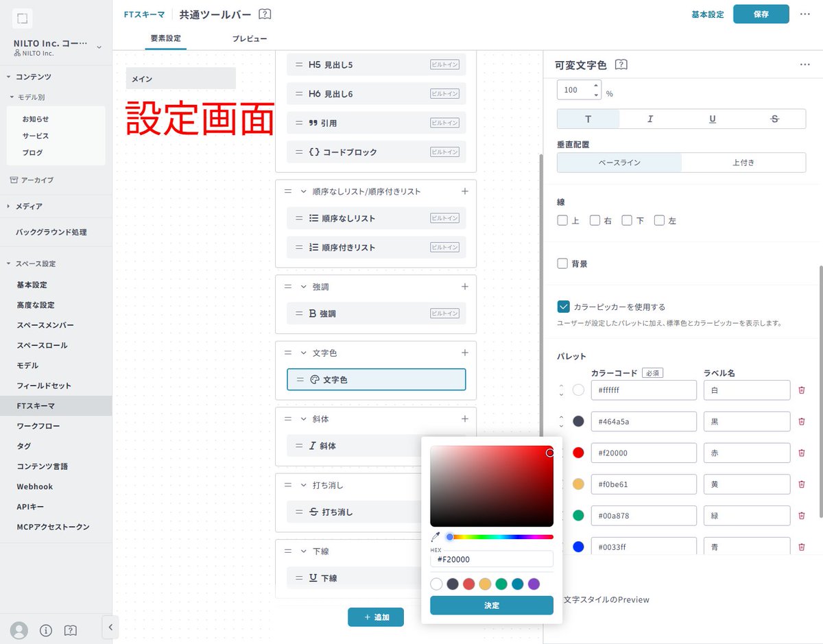Enable the 左 line checkbox
Screen dimensions: 823x644
[659, 220]
